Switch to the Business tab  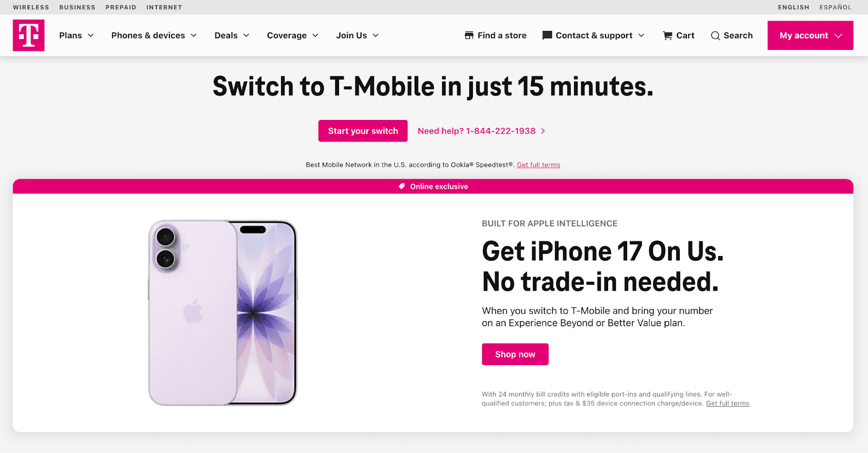[x=78, y=7]
